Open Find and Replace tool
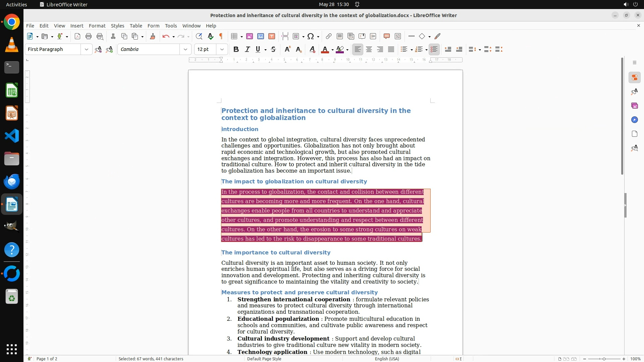Viewport: 644px width, 362px height. point(199,36)
